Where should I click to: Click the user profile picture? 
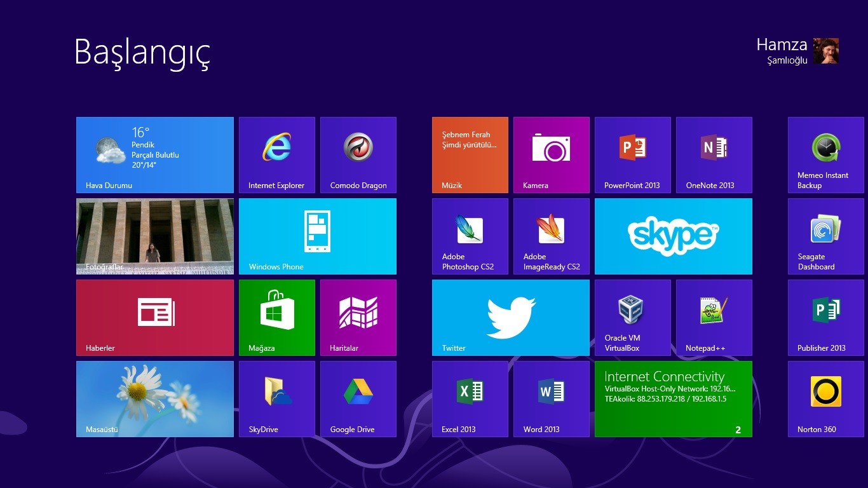826,51
